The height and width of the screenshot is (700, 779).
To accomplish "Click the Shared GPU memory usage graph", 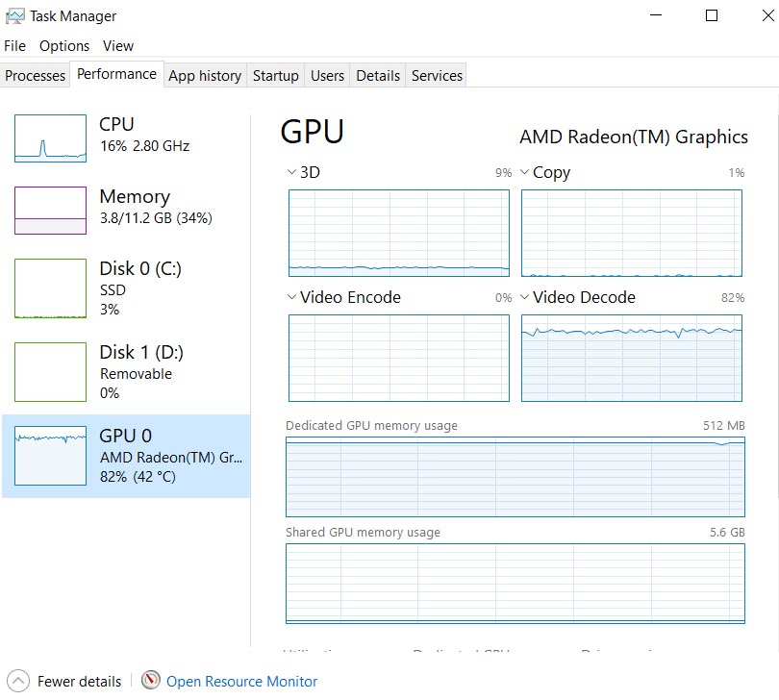I will pyautogui.click(x=515, y=584).
